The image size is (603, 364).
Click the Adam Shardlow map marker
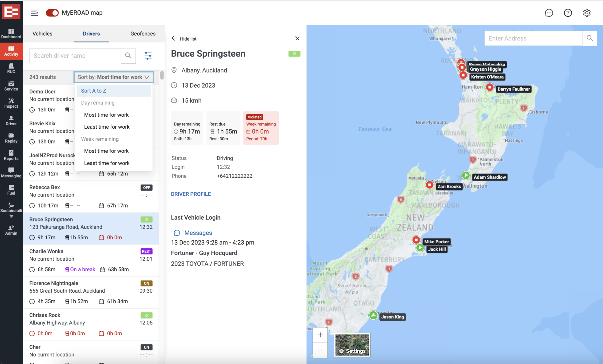pyautogui.click(x=466, y=175)
